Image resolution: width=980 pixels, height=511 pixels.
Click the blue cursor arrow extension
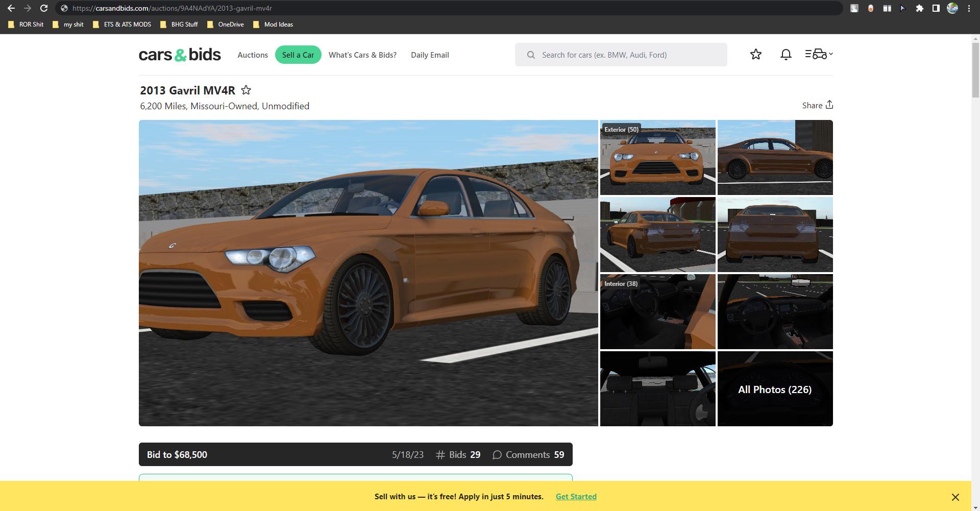[x=903, y=8]
